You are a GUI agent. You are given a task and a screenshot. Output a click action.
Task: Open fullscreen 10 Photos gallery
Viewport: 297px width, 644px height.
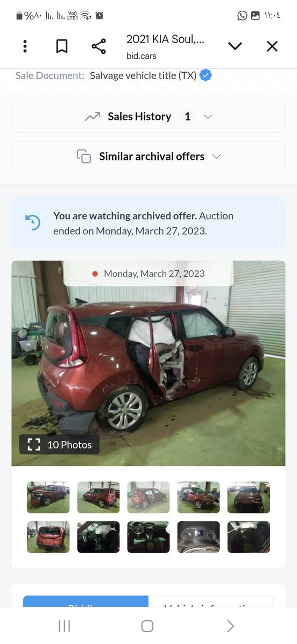coord(60,444)
